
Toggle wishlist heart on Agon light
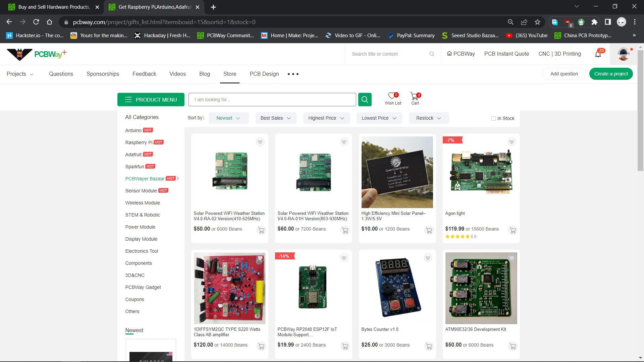coord(511,142)
